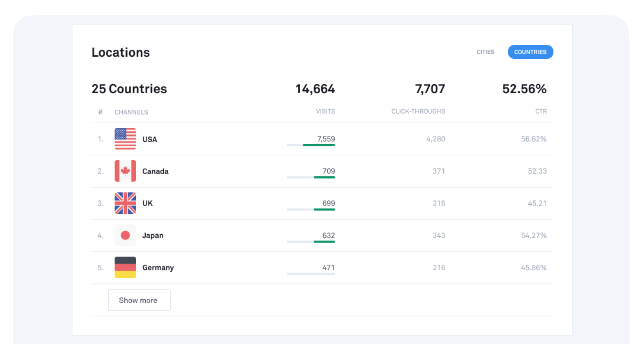644x344 pixels.
Task: Click Japan click-throughs value 343
Action: pos(439,235)
